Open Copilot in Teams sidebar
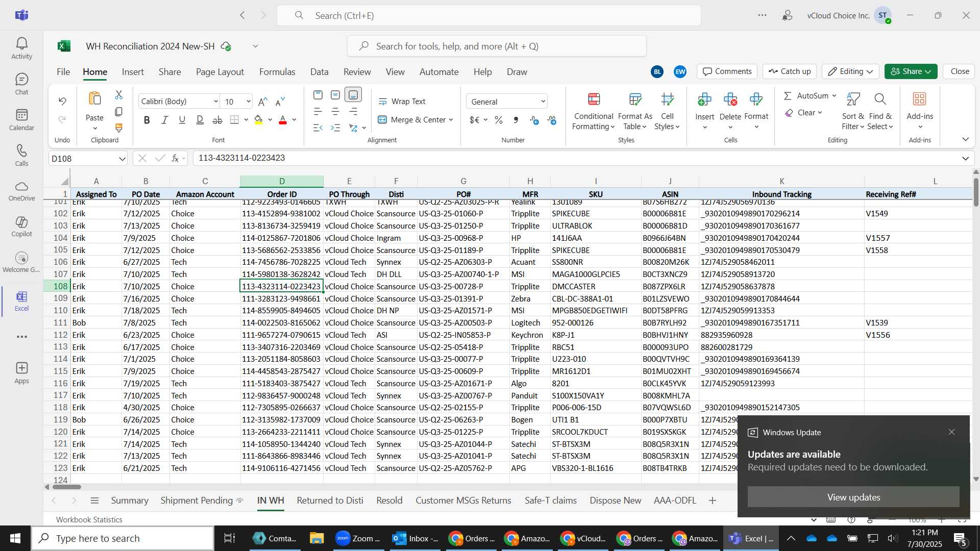The height and width of the screenshot is (551, 980). (x=21, y=227)
